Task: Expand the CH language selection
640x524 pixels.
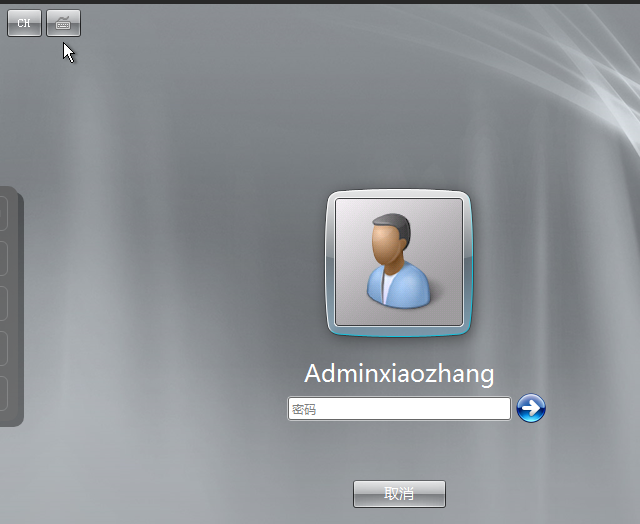Action: pyautogui.click(x=24, y=23)
